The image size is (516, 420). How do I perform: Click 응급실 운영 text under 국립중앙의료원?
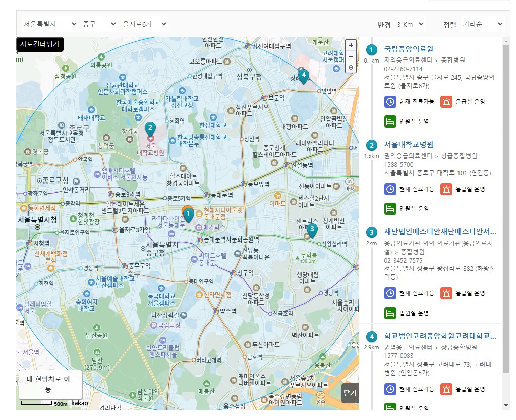coord(470,102)
